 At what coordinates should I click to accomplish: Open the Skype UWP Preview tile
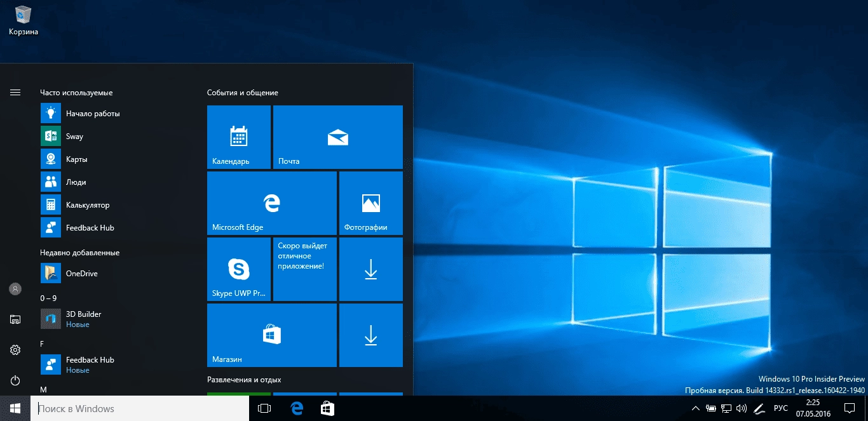pos(239,269)
